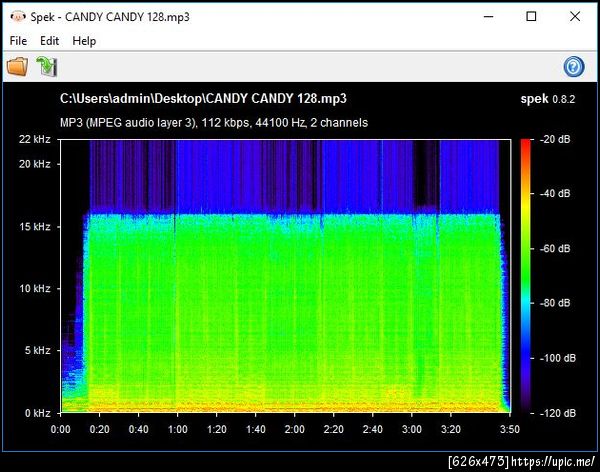Screen dimensions: 600x472
Task: Click the MP3 codec info line
Action: pyautogui.click(x=214, y=122)
